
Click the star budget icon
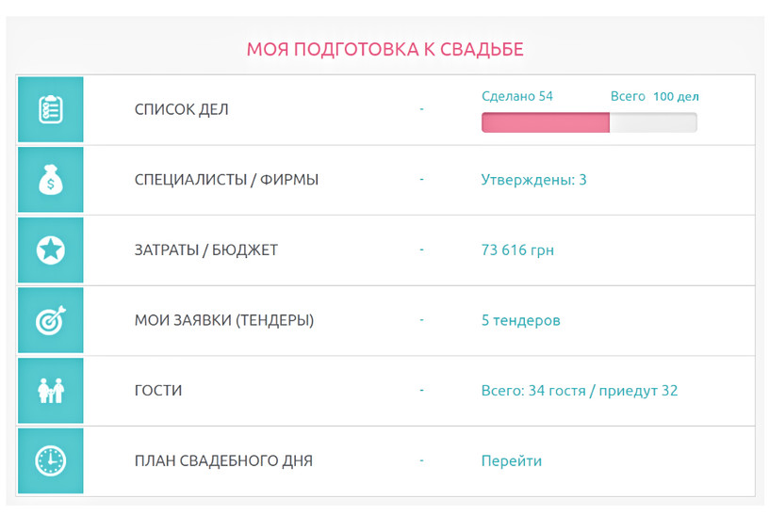[x=51, y=250]
